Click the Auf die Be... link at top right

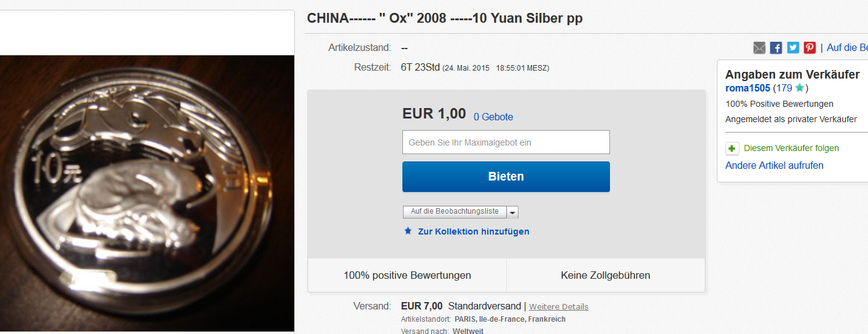(x=847, y=47)
